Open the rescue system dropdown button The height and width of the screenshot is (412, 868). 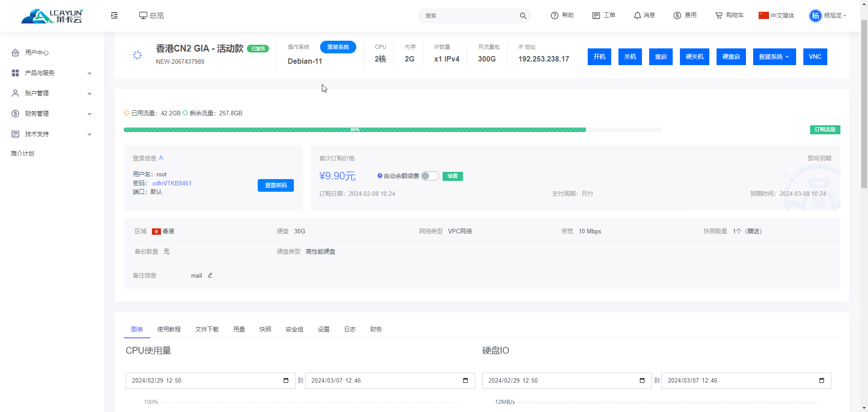coord(774,57)
